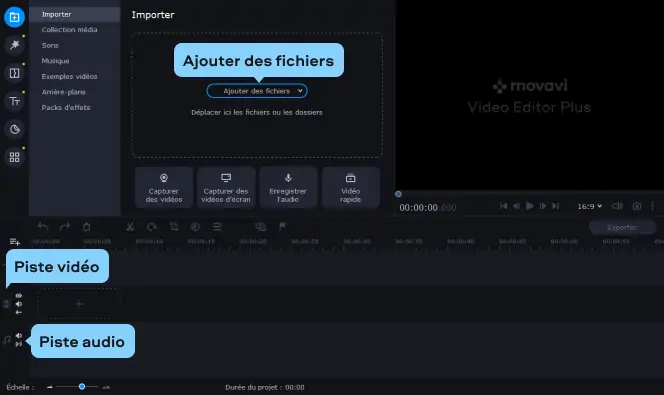664x395 pixels.
Task: Open the Filters magic wand panel
Action: pos(14,45)
